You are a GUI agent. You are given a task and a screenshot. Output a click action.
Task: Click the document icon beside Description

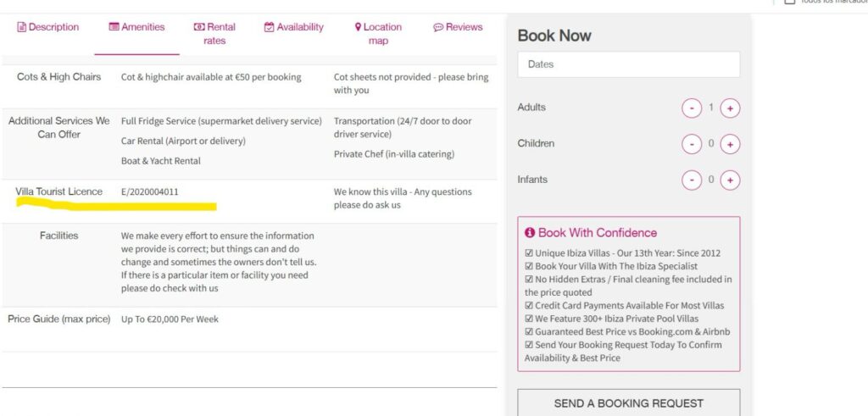coord(21,27)
